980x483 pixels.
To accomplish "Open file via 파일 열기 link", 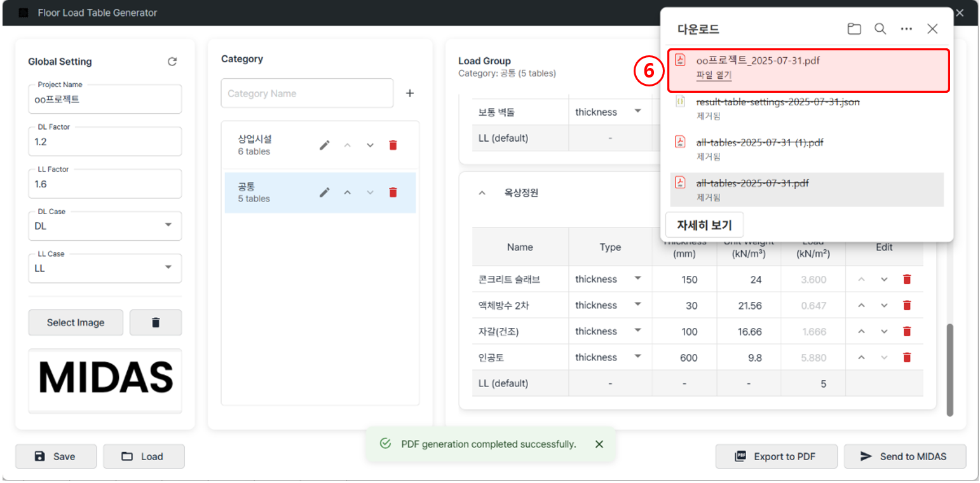I will pos(714,75).
